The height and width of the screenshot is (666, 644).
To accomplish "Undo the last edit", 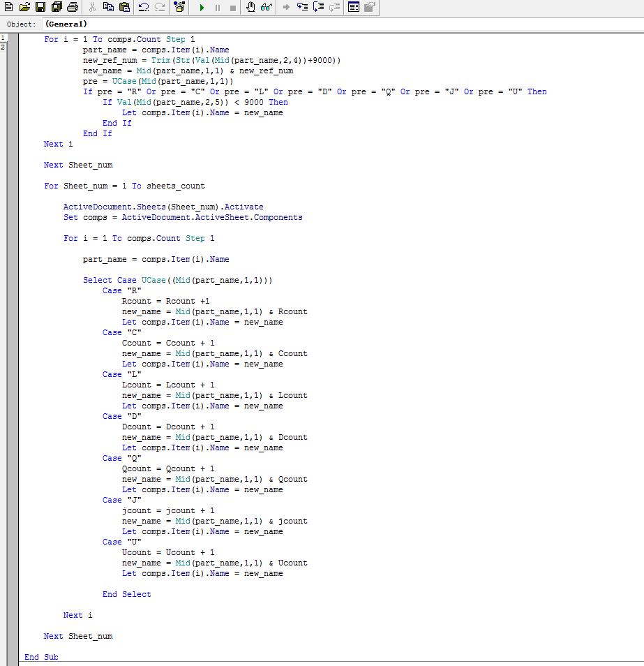I will pos(144,8).
